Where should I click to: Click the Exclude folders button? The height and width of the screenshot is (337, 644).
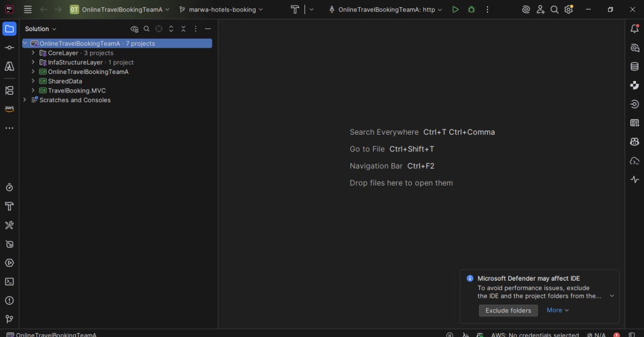(x=508, y=310)
